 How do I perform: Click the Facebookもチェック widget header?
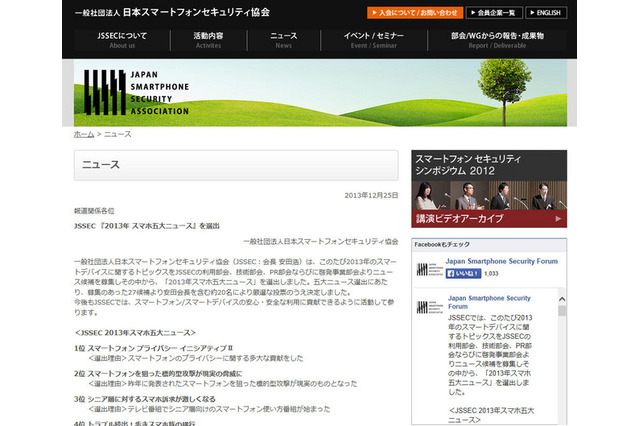[489, 244]
